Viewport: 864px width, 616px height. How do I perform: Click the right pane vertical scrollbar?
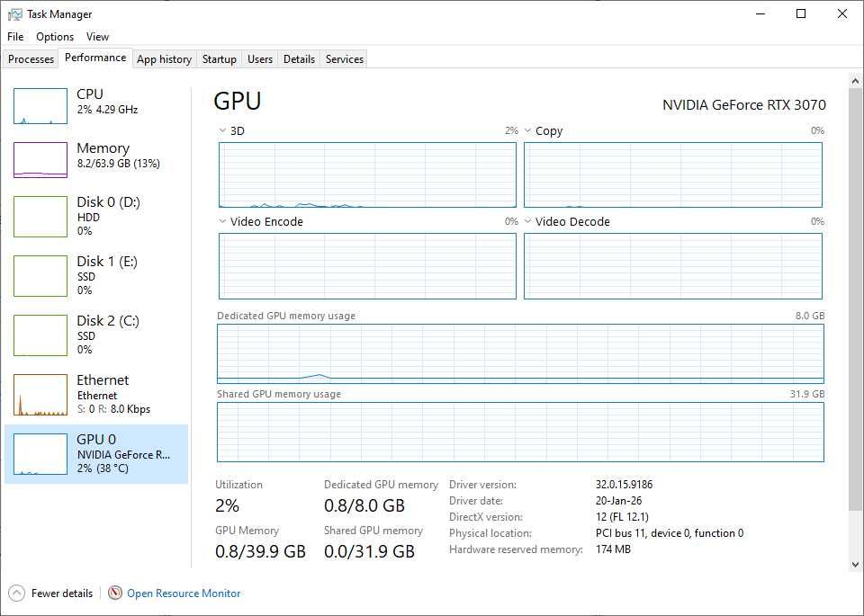855,297
